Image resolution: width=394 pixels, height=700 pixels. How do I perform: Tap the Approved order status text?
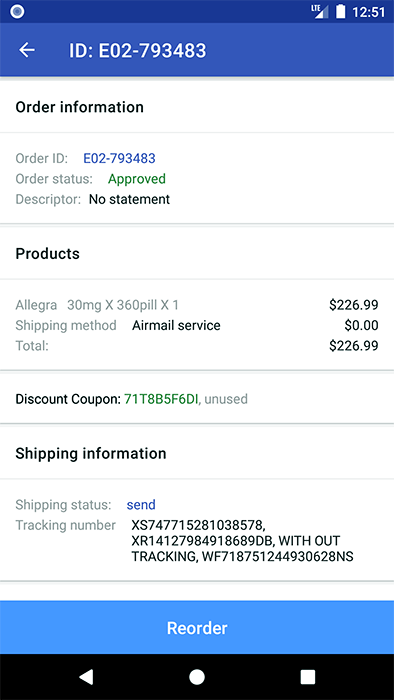pos(137,179)
